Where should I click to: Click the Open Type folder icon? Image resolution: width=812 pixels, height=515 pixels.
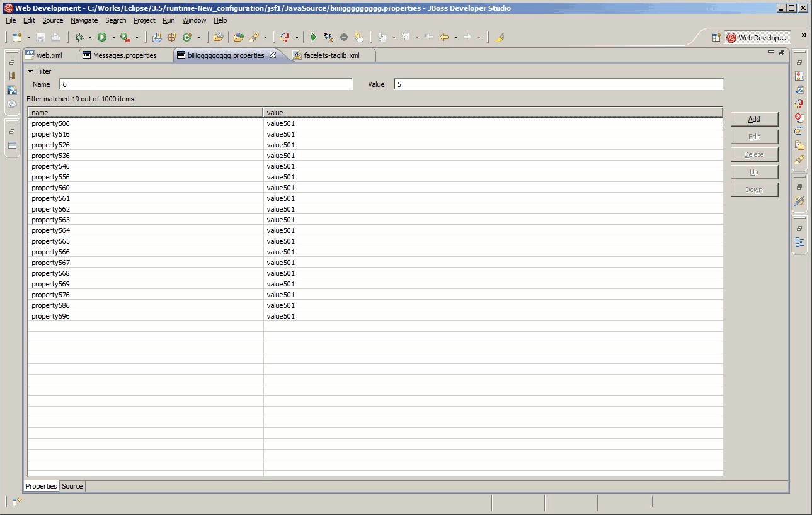(x=218, y=38)
